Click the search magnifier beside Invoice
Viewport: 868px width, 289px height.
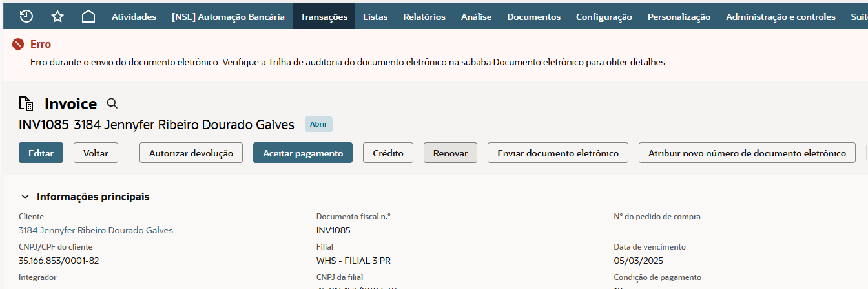click(x=112, y=103)
